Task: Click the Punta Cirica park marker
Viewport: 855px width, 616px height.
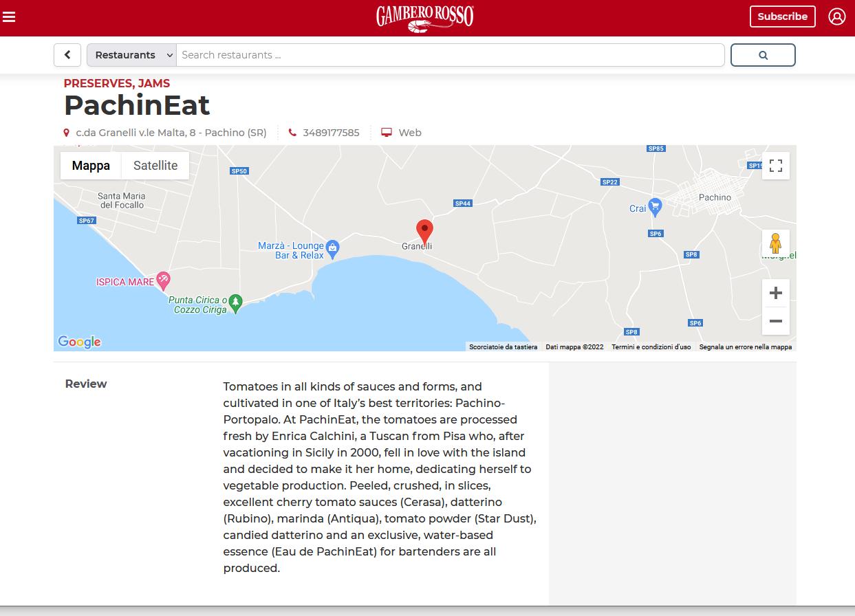Action: (235, 303)
